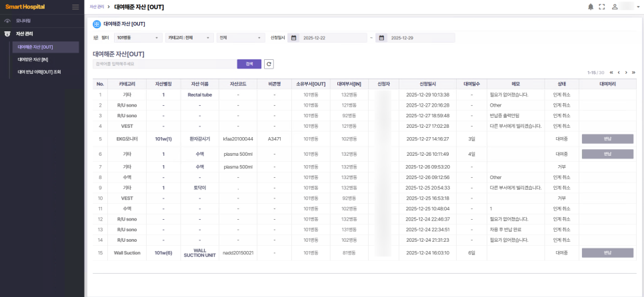
Task: Click the filter icon
Action: 96,38
